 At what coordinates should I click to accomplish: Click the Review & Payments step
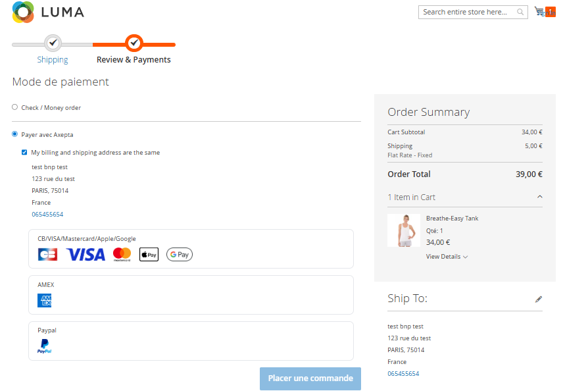click(134, 59)
